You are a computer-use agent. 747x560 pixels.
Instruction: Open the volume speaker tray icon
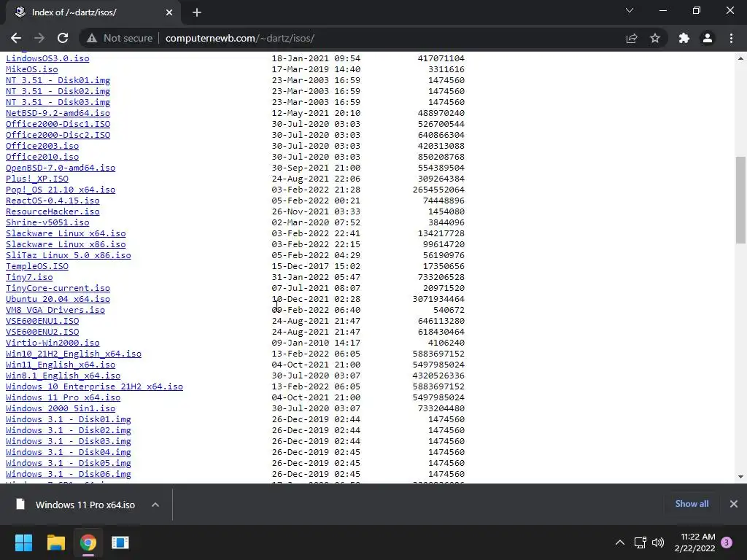click(658, 542)
